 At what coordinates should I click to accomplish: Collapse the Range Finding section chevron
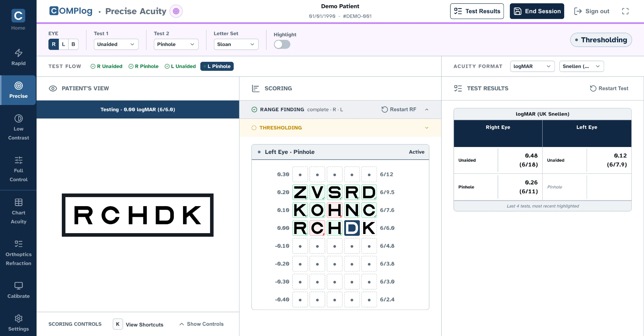(427, 109)
